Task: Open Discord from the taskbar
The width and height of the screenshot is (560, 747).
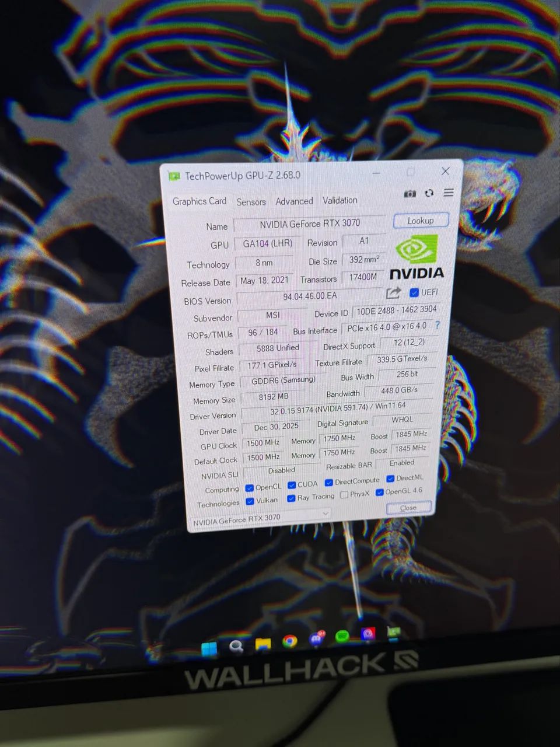Action: coord(317,638)
